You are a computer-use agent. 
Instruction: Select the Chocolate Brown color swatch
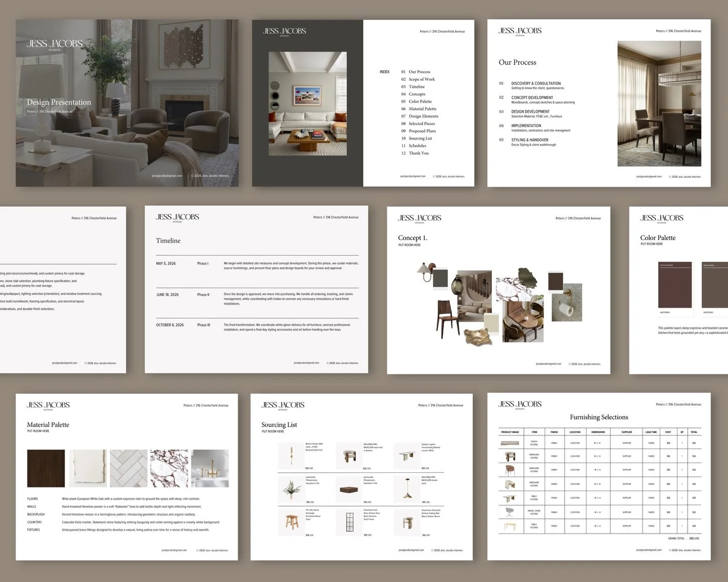point(675,285)
